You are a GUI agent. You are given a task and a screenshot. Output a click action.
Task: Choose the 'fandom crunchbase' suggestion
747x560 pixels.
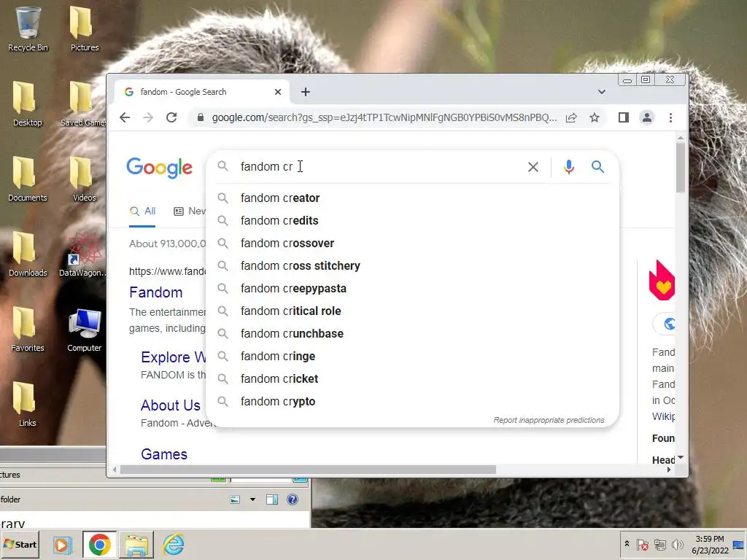coord(412,334)
